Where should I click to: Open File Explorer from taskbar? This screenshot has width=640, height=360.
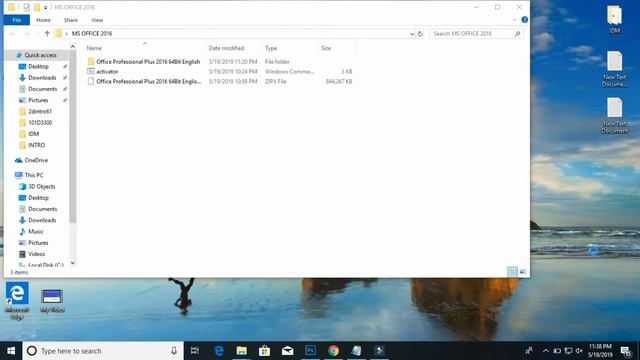(242, 351)
